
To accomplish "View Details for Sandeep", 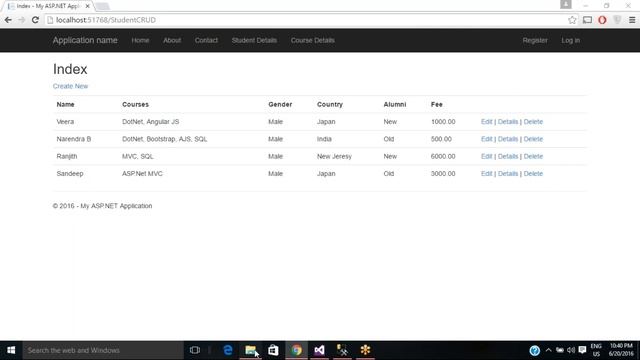I will point(508,173).
